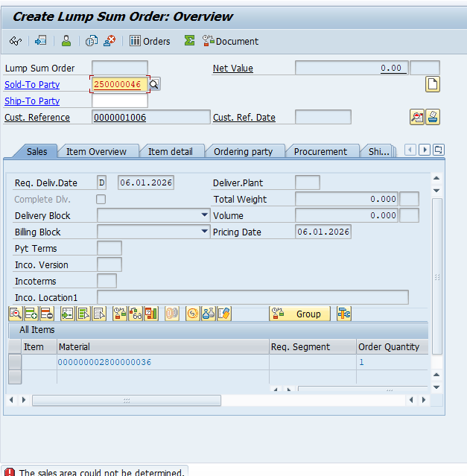
Task: Click the green person partner icon
Action: point(66,41)
